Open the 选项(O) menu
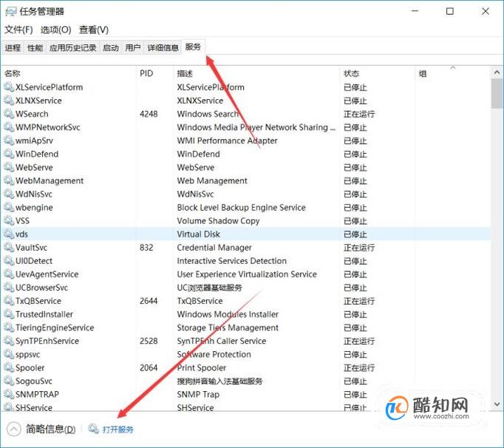 tap(56, 30)
